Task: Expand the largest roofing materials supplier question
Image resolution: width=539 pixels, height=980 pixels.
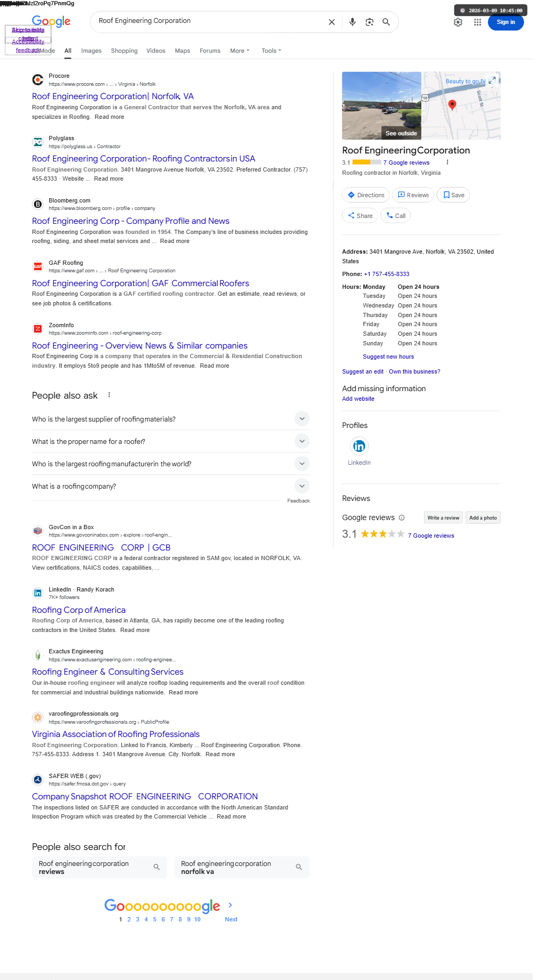Action: (301, 419)
